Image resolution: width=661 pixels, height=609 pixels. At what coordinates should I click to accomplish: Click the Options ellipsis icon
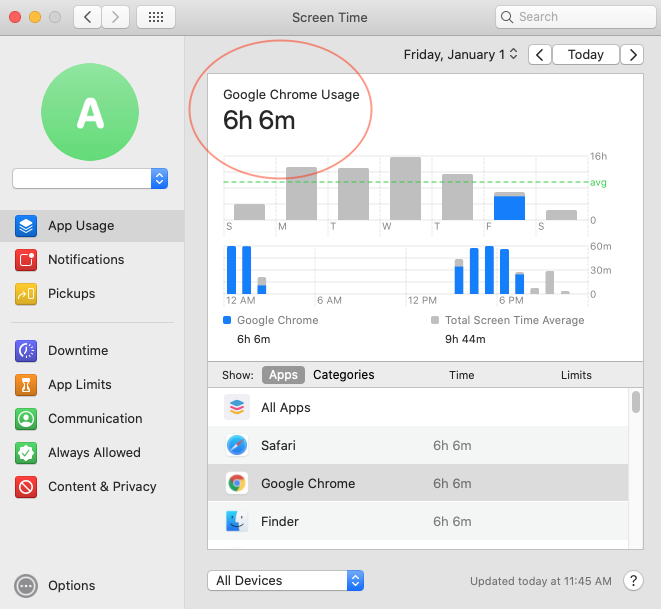[26, 586]
